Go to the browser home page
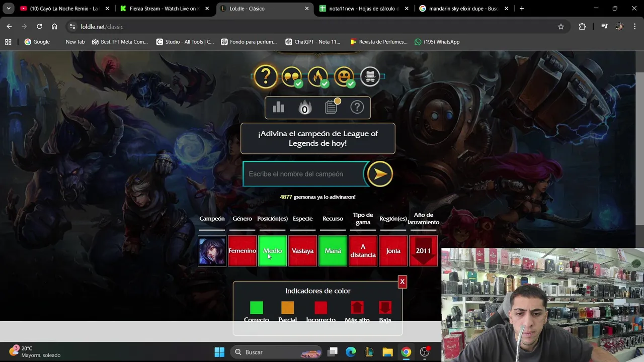 (54, 27)
